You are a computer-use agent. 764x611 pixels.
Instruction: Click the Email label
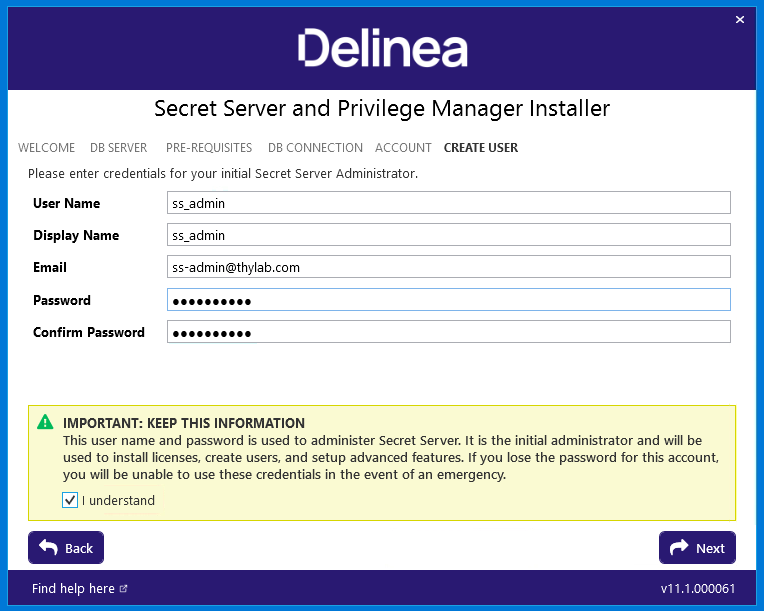pyautogui.click(x=50, y=267)
